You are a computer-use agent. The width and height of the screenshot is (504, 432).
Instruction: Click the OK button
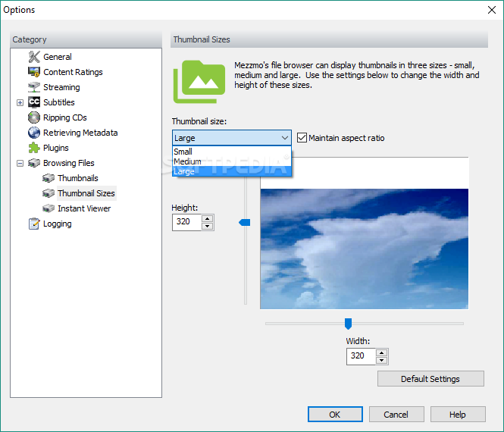pos(335,415)
